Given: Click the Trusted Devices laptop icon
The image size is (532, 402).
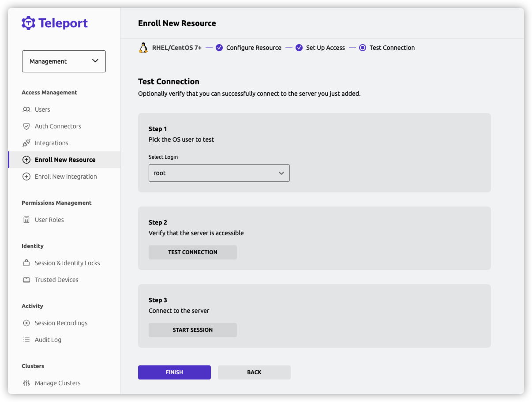Looking at the screenshot, I should (26, 280).
